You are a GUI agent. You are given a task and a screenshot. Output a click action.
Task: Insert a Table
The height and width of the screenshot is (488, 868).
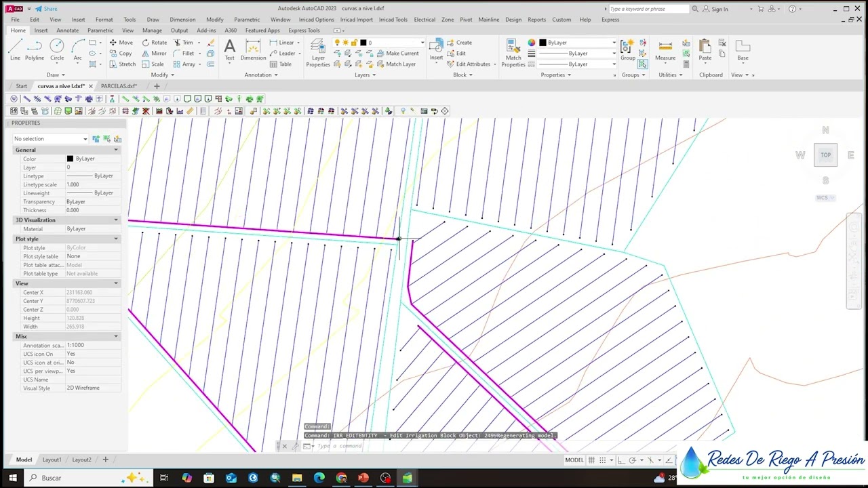(281, 64)
